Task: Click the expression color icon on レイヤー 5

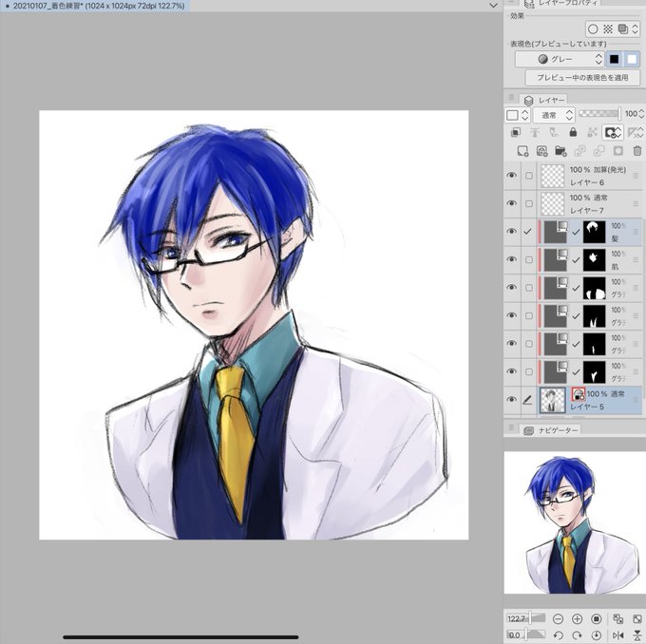Action: tap(579, 395)
